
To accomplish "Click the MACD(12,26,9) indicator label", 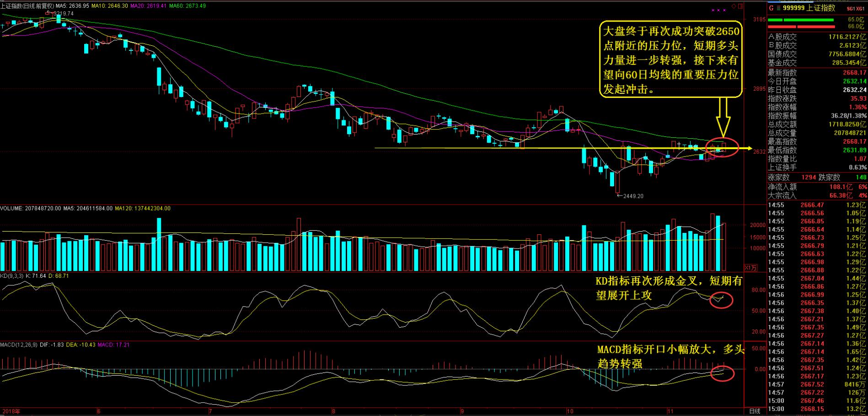I will (19, 345).
